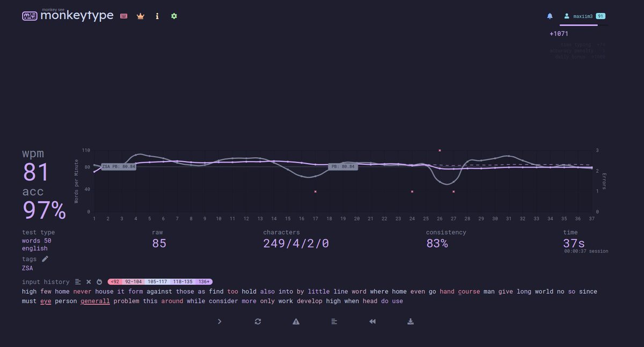Viewport: 644px width, 347px height.
Task: Click the 105-117 heatmap legend swatch
Action: coord(158,282)
